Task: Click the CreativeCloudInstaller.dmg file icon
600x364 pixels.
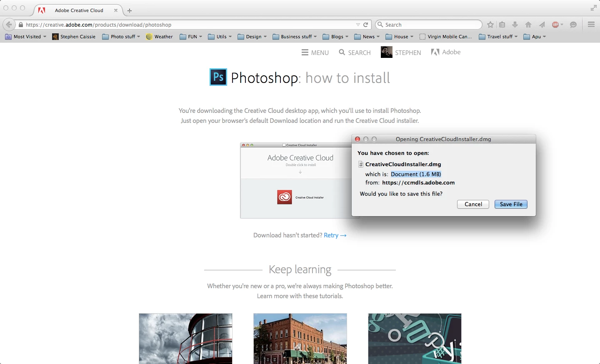Action: point(361,164)
